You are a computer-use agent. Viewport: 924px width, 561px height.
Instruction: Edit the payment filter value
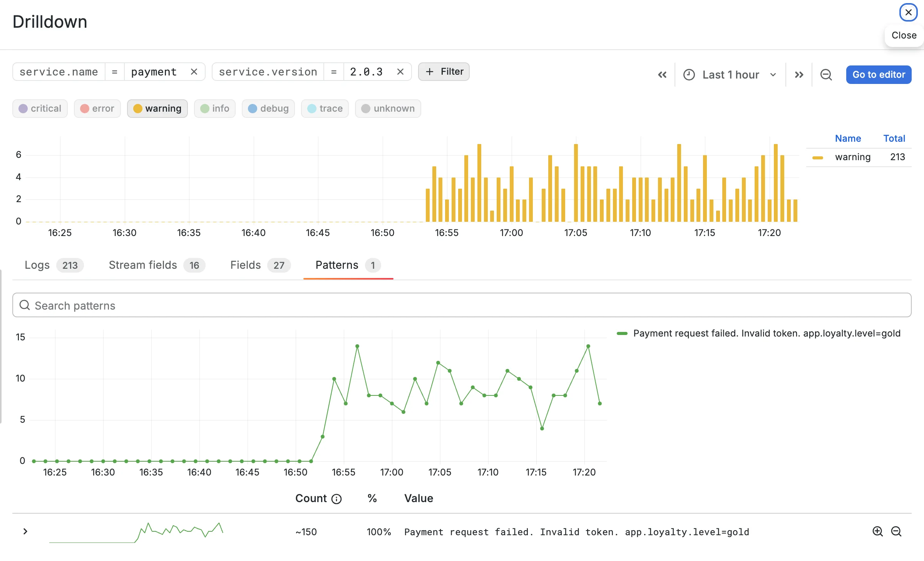(x=154, y=72)
